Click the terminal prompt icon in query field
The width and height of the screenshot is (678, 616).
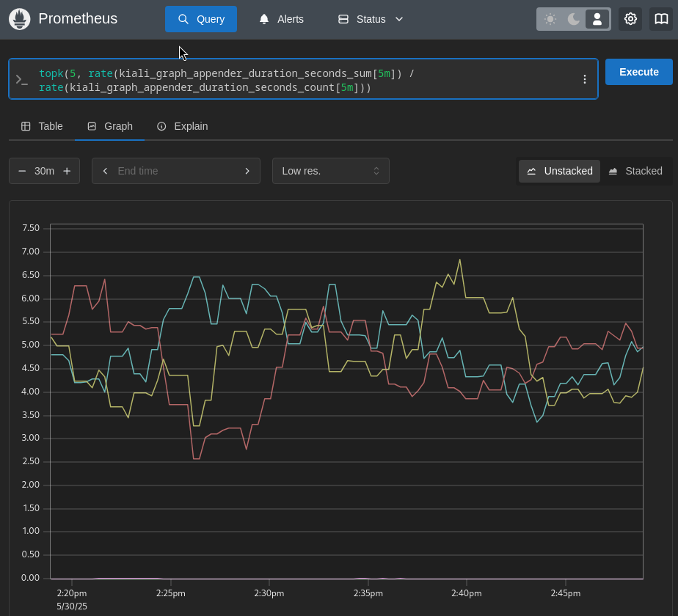pos(21,79)
